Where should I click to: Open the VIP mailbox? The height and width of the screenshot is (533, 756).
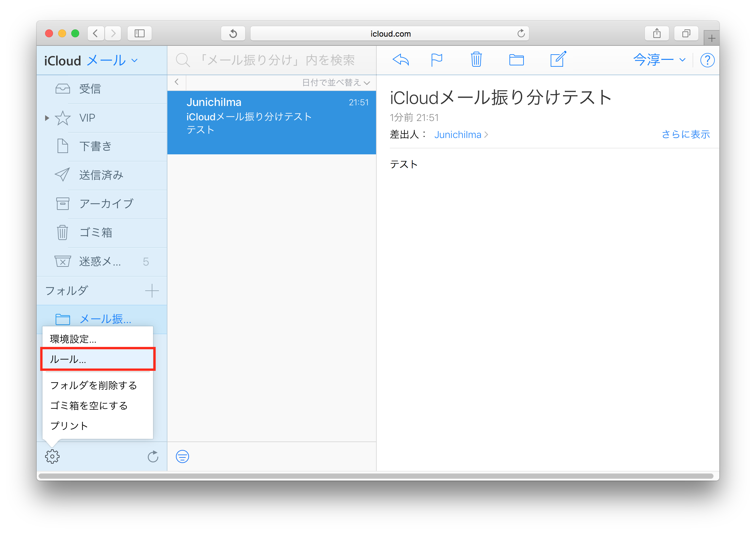click(x=102, y=118)
